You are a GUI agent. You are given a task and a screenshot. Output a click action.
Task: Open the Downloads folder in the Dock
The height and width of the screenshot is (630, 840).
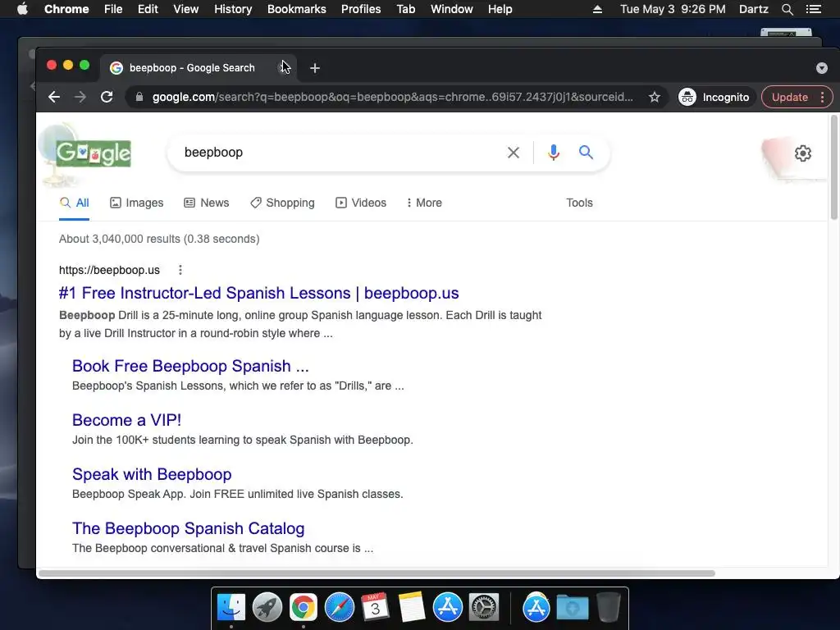[572, 607]
